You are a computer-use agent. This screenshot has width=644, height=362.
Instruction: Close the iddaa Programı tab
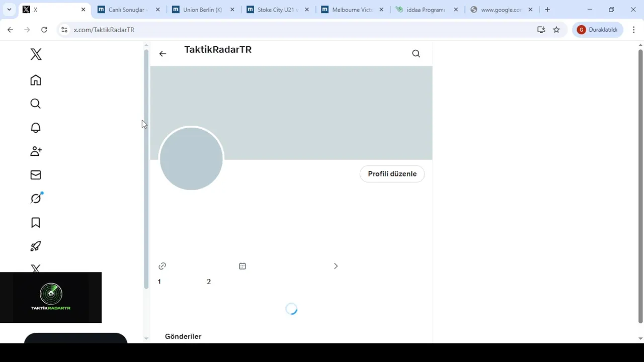[456, 10]
